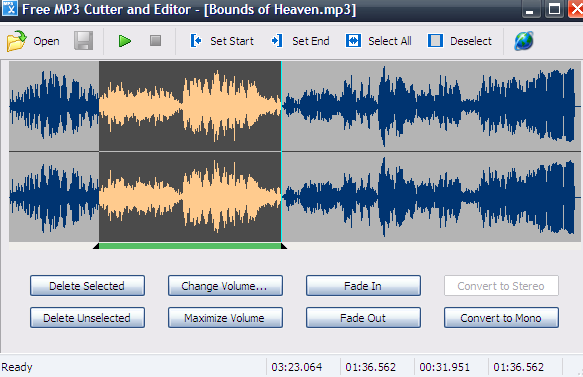Open the Change Volume dialog

[x=225, y=286]
